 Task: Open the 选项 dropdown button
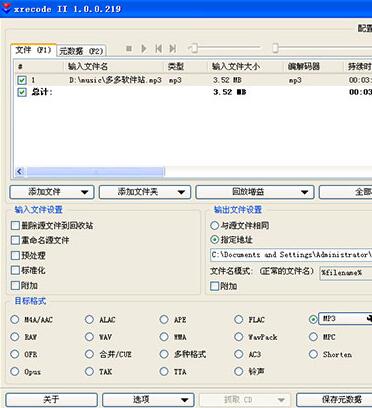(x=148, y=400)
